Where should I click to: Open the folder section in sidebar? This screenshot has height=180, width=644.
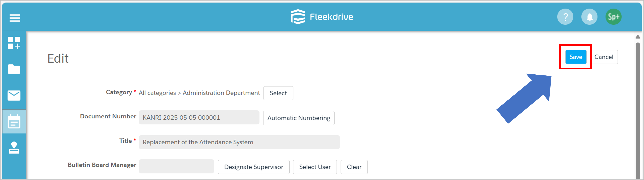click(x=14, y=69)
